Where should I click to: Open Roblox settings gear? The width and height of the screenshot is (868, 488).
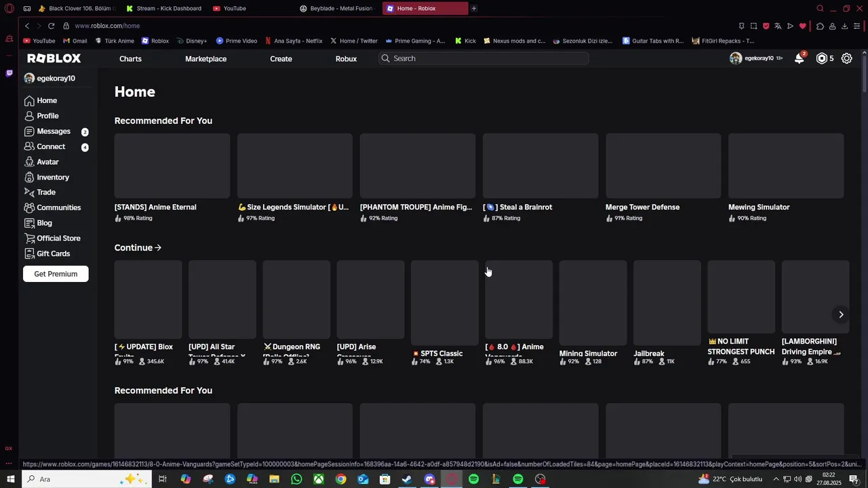[x=847, y=58]
